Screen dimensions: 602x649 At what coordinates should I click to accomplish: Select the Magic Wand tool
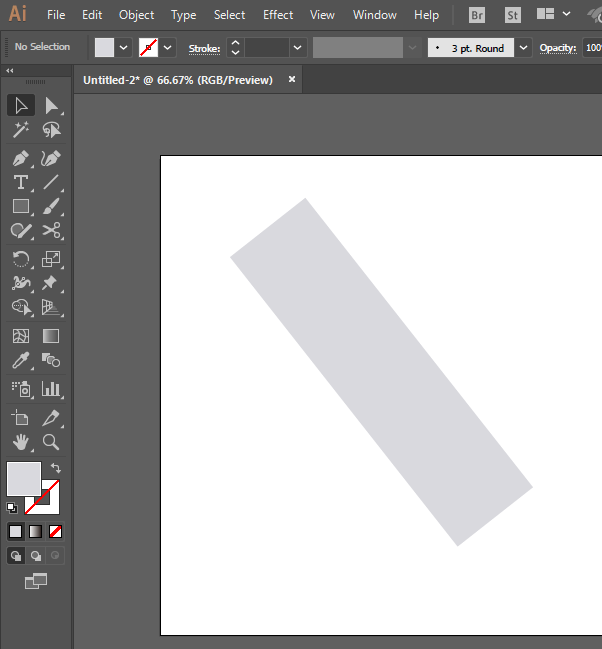pyautogui.click(x=20, y=130)
